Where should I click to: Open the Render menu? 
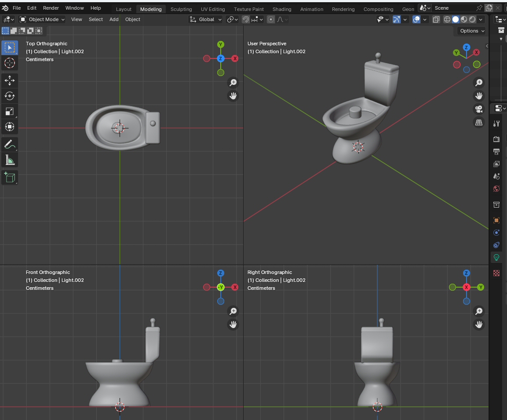(51, 8)
